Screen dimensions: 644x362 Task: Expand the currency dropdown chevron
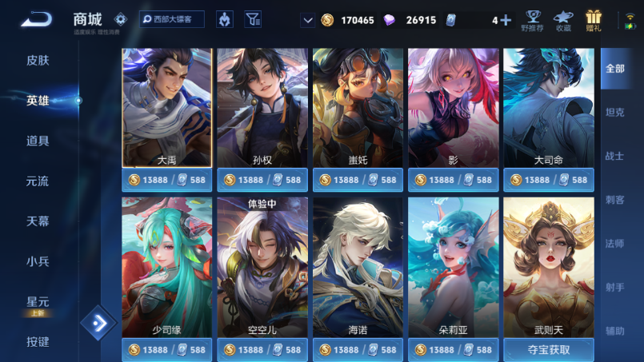[308, 20]
